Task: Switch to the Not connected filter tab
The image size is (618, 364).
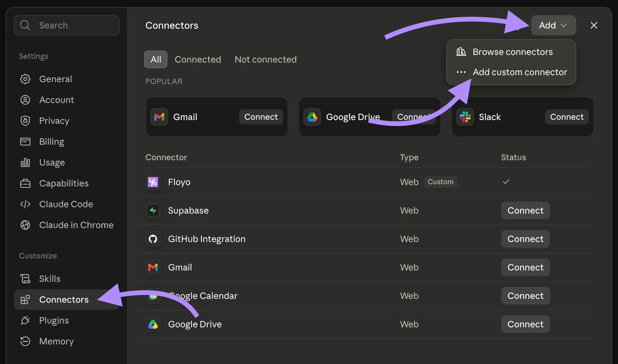Action: coord(266,59)
